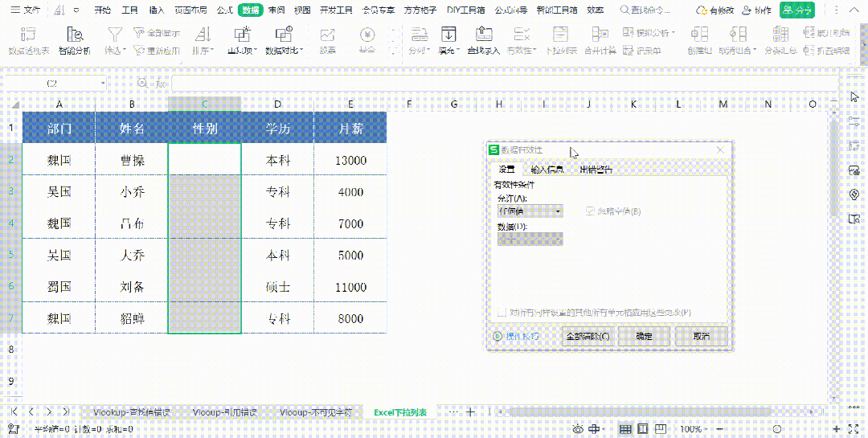The height and width of the screenshot is (438, 868).
Task: Toggle 忽略空值 checkbox in dialog
Action: (590, 211)
